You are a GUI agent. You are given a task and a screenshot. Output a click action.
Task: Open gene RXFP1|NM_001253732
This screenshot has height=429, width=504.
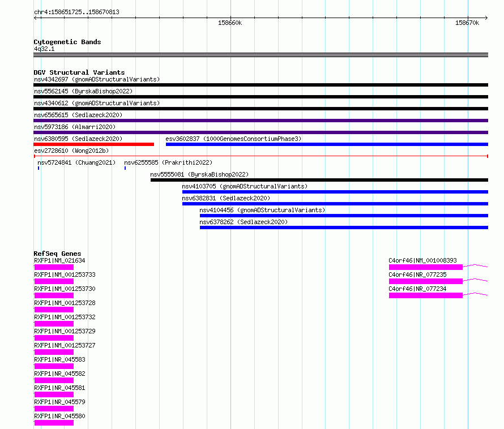[65, 317]
